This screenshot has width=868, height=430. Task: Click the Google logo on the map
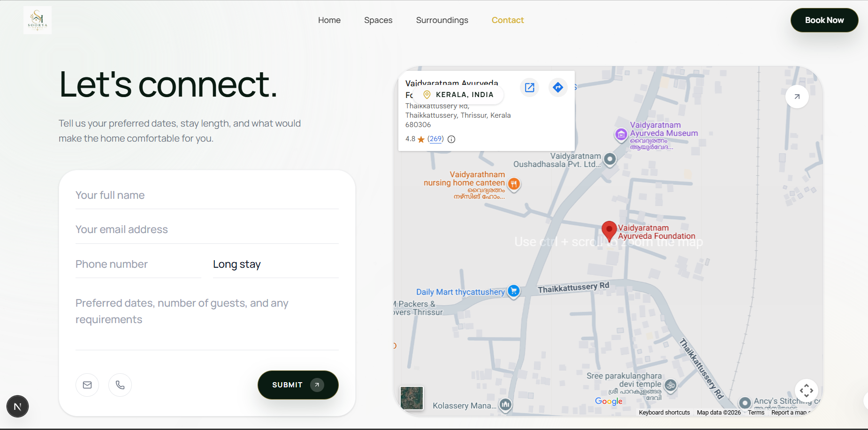click(x=609, y=401)
